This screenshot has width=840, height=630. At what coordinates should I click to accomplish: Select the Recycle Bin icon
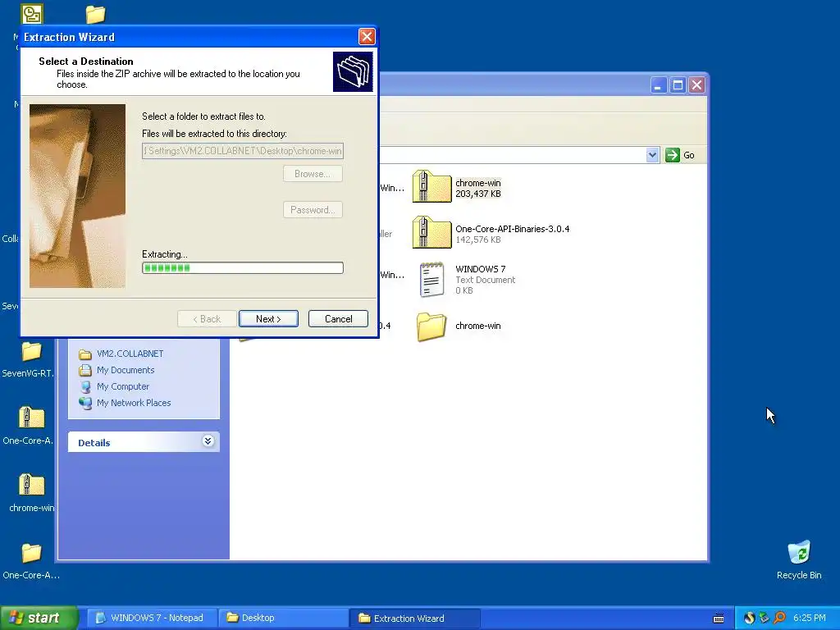799,552
